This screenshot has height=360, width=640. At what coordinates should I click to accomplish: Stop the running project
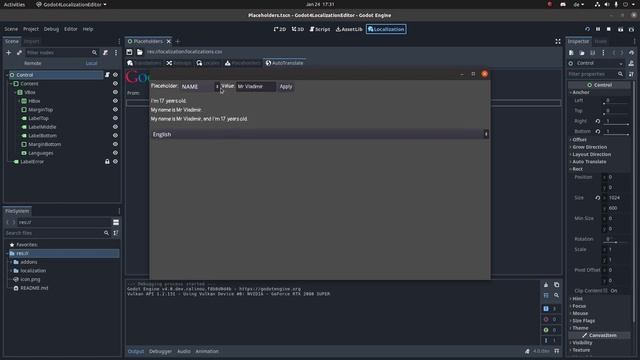[x=609, y=29]
